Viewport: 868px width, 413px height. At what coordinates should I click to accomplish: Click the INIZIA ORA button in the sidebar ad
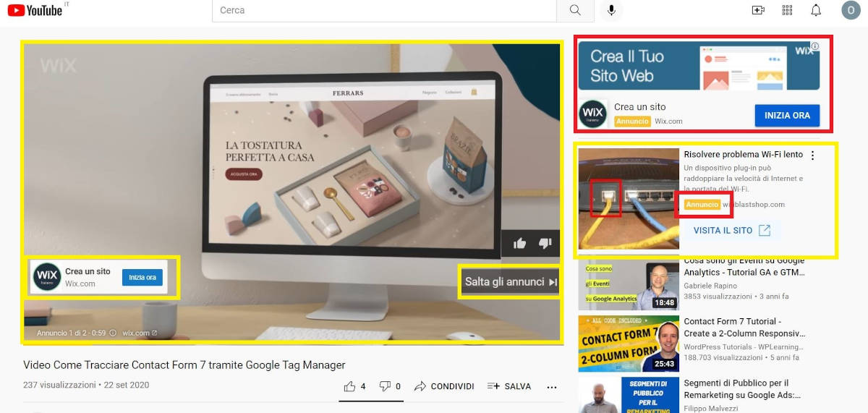pyautogui.click(x=787, y=116)
